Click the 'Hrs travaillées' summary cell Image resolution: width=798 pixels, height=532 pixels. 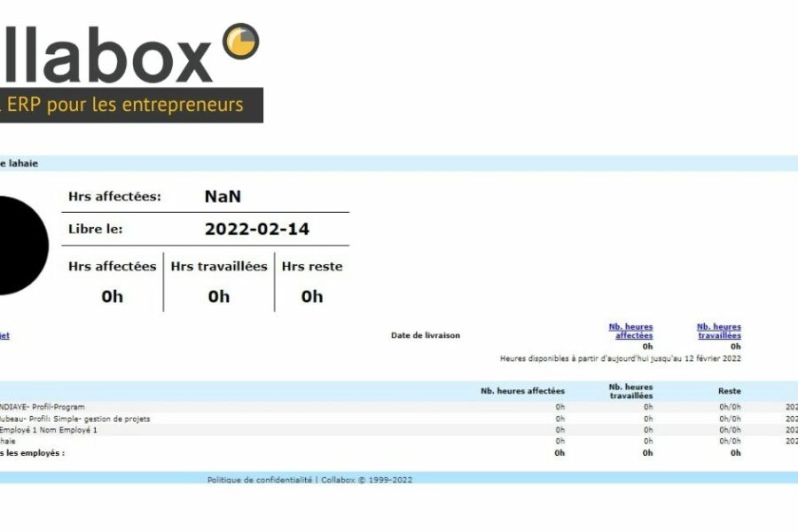point(219,281)
